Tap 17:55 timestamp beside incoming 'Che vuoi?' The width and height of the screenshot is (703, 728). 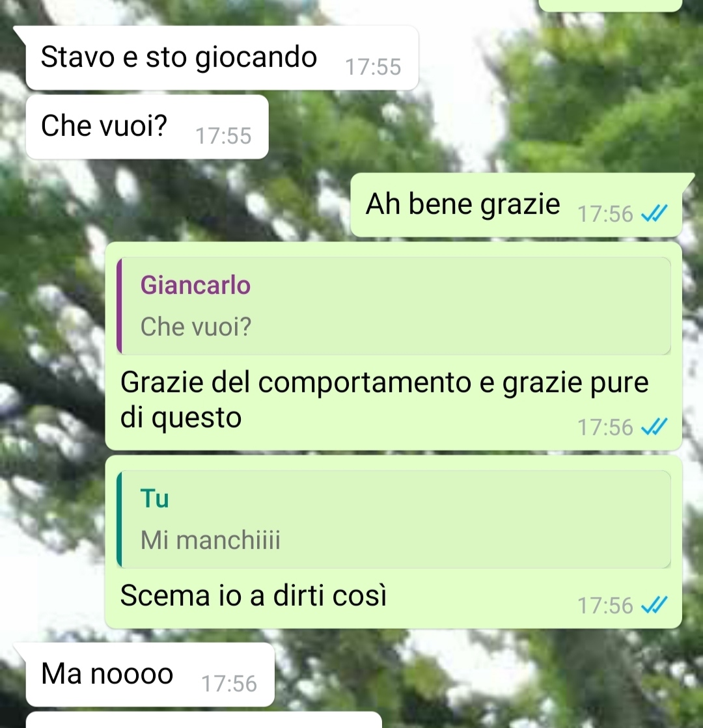[223, 136]
